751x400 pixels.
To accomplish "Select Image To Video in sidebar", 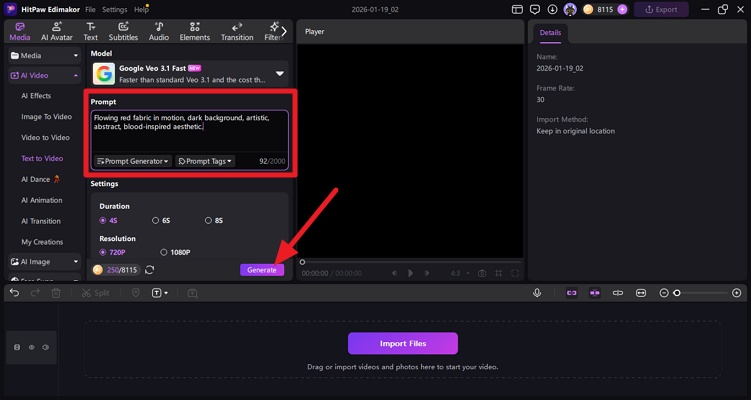I will (46, 116).
